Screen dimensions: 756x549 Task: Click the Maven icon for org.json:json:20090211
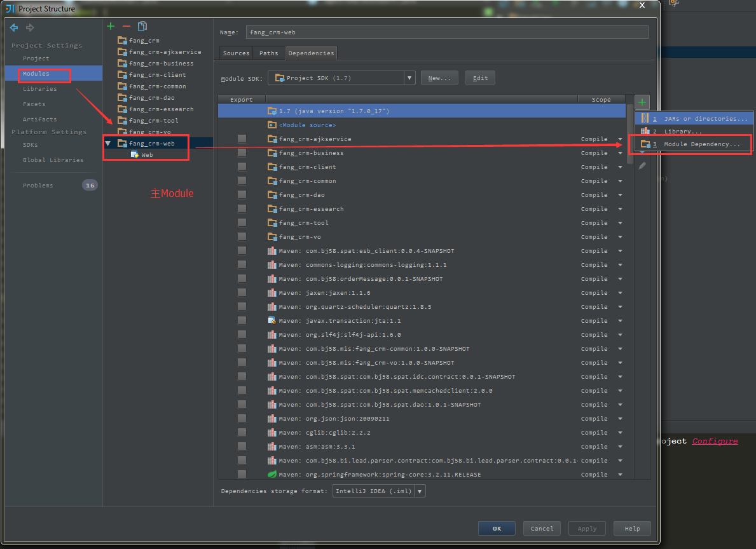coord(272,418)
